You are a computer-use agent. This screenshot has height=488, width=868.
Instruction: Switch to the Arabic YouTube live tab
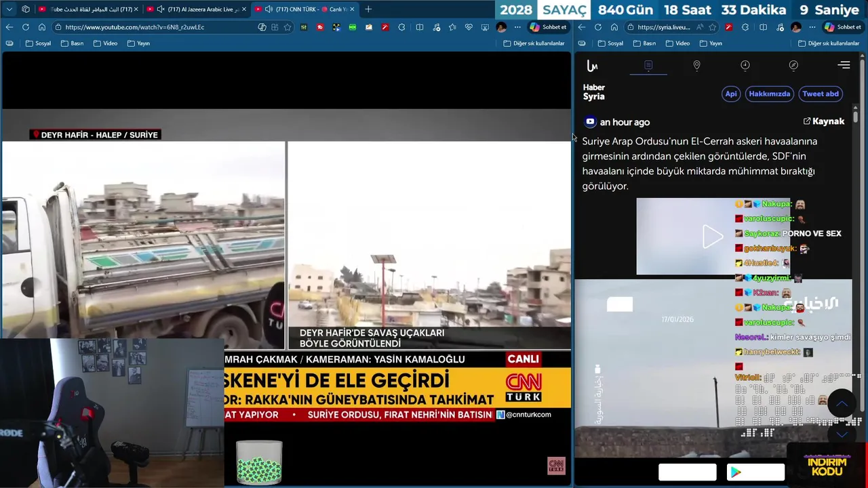(x=87, y=9)
